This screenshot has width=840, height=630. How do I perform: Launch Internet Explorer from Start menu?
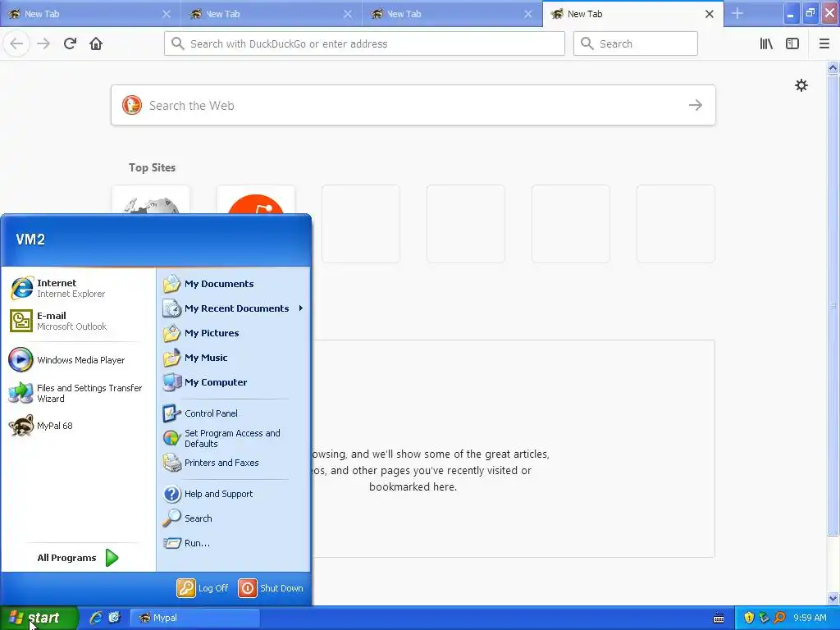78,288
